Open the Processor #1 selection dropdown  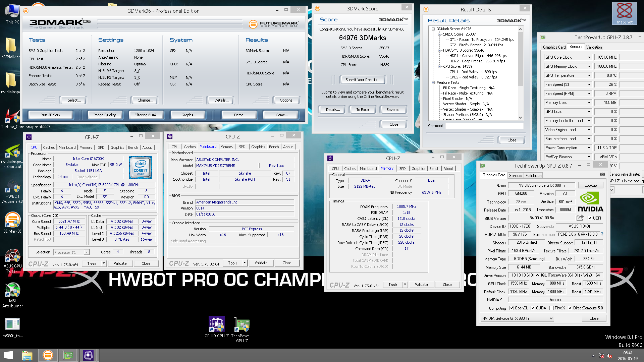click(x=71, y=252)
